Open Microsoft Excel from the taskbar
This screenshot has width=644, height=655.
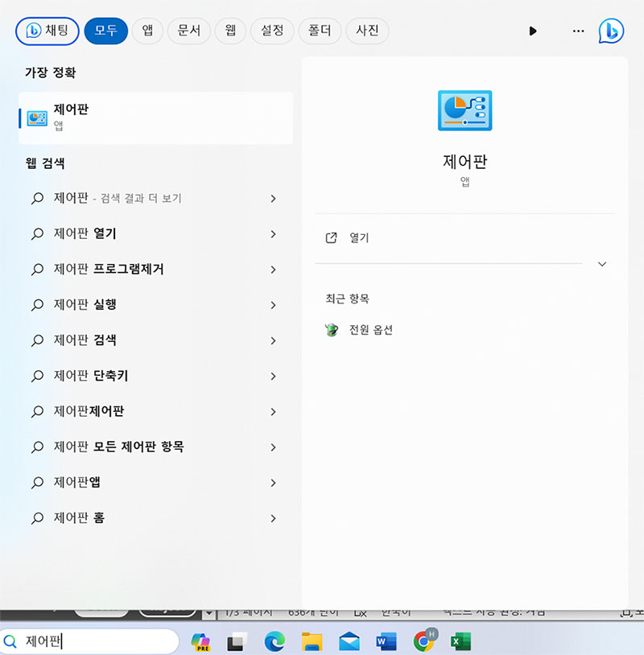tap(460, 641)
